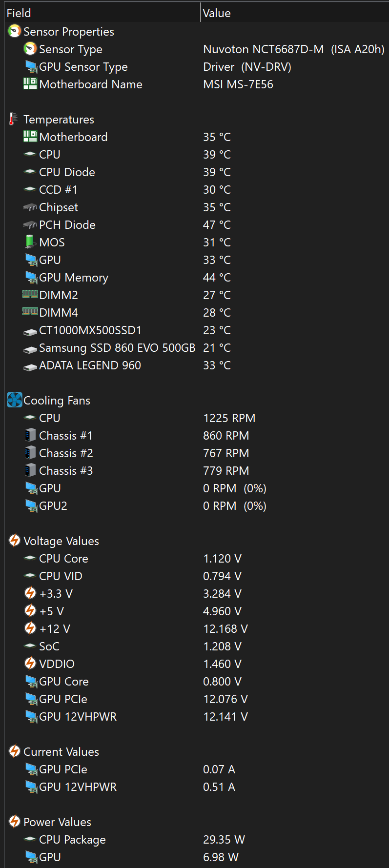Click the chip icon beside PCH Diode
Viewport: 389px width, 868px height.
click(x=30, y=225)
